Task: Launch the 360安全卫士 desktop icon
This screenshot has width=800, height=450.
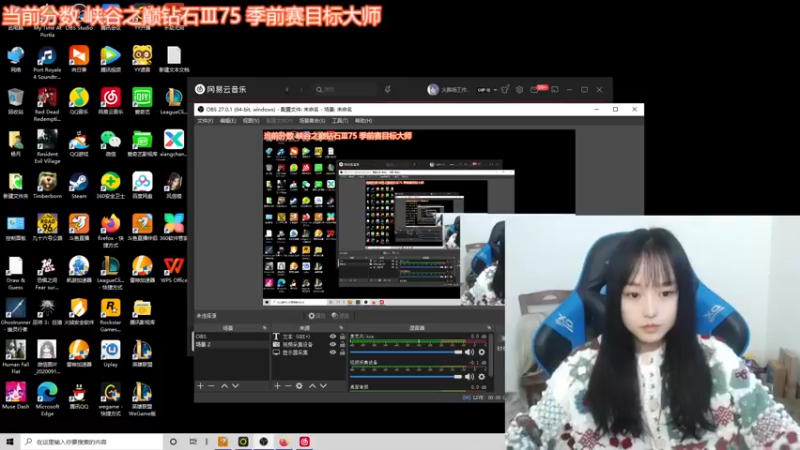Action: [x=110, y=185]
